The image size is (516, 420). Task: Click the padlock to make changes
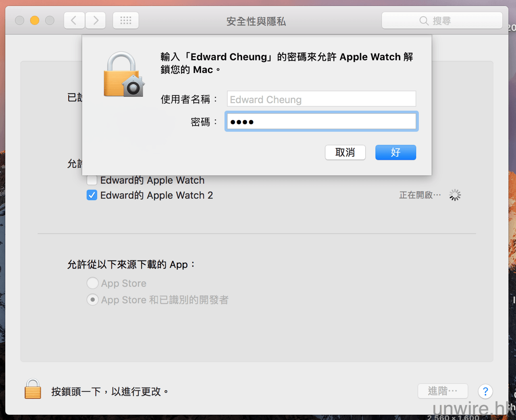pos(33,389)
